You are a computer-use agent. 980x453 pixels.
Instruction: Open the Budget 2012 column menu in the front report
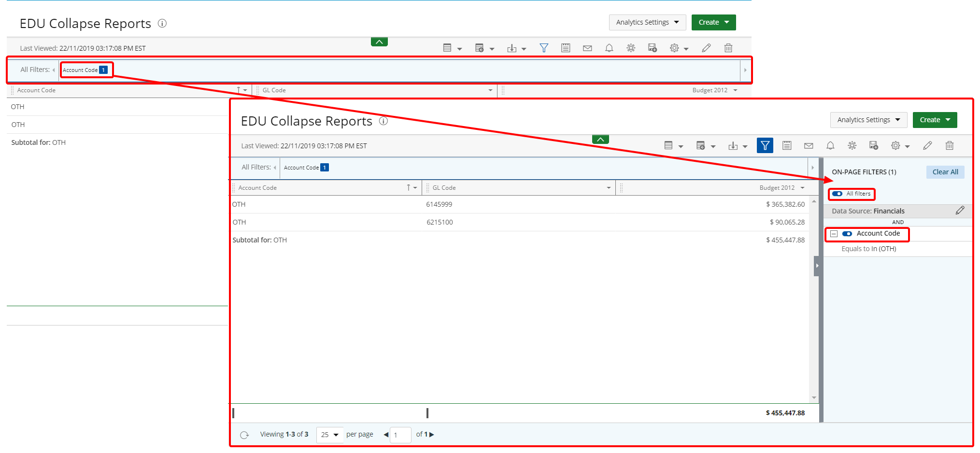(x=803, y=188)
